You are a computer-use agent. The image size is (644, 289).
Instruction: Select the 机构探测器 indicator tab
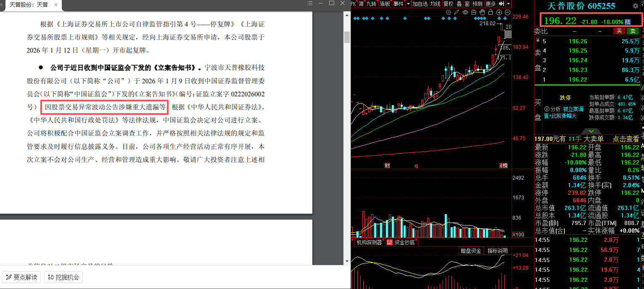point(369,242)
